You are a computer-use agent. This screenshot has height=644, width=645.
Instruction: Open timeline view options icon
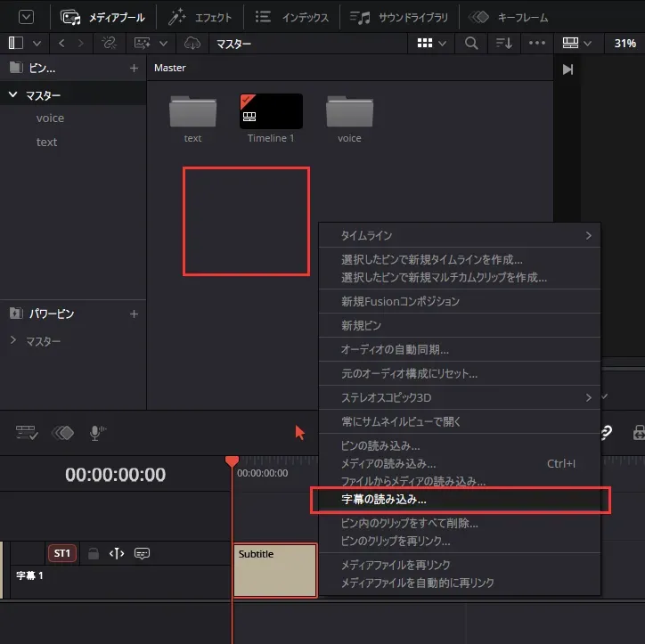[27, 433]
